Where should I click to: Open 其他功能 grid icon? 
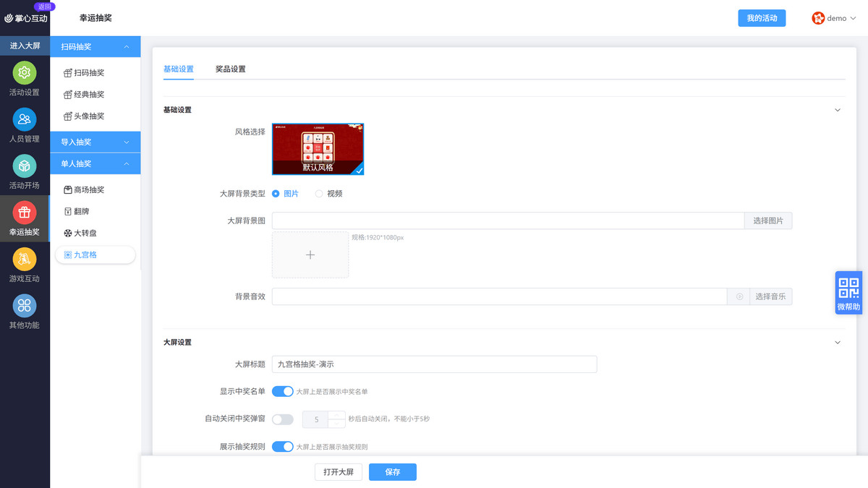pyautogui.click(x=25, y=305)
